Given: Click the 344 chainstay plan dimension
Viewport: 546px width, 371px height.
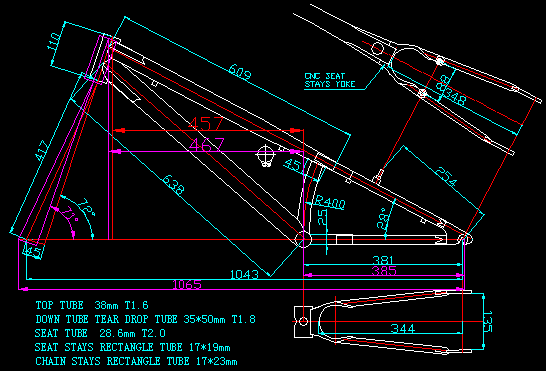Looking at the screenshot, I should click(x=403, y=328).
